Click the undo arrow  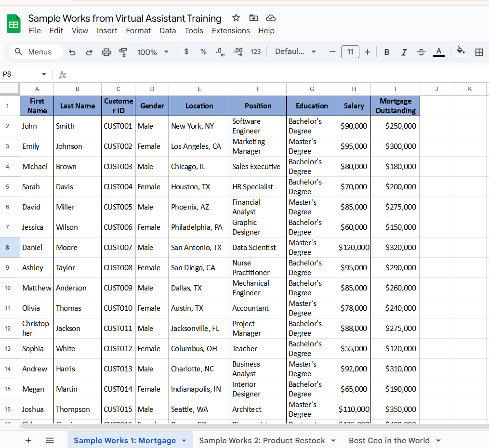[x=72, y=52]
